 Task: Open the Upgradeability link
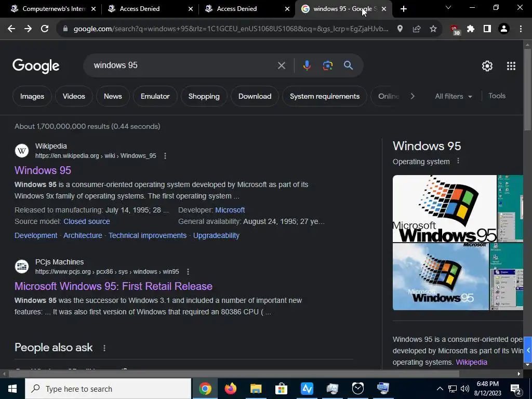point(216,235)
